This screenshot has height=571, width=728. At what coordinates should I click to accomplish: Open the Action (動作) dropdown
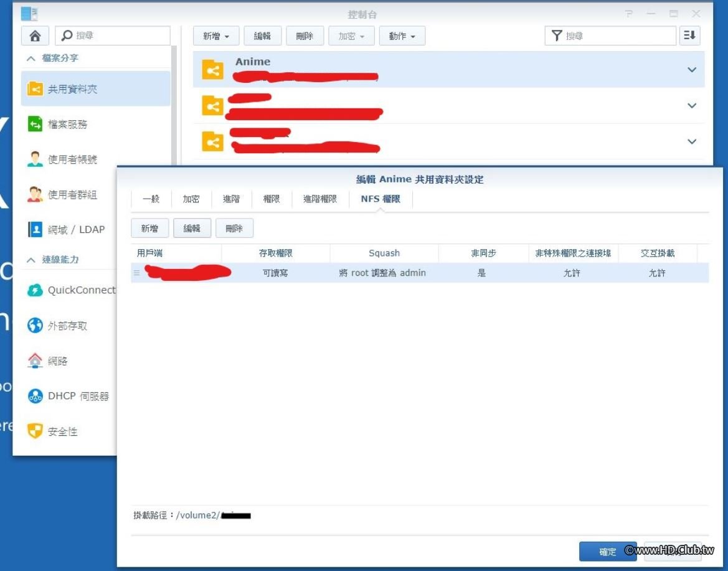(402, 35)
